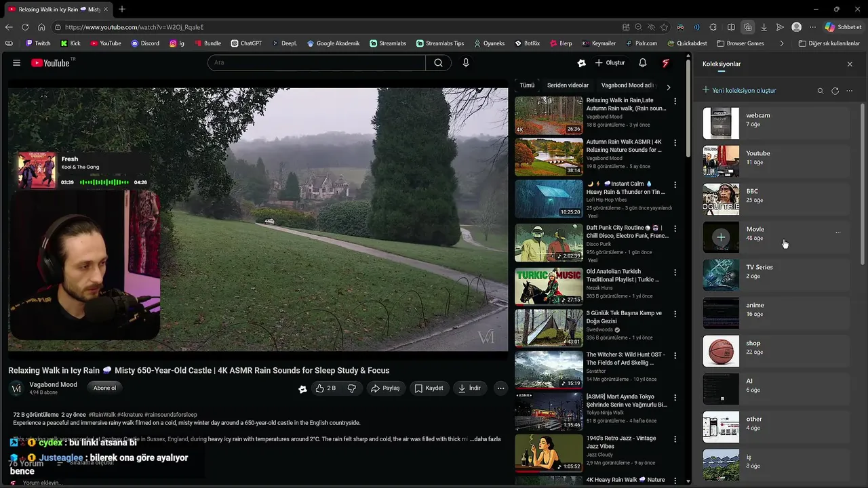Open collections panel more options
The width and height of the screenshot is (868, 488).
(x=849, y=90)
